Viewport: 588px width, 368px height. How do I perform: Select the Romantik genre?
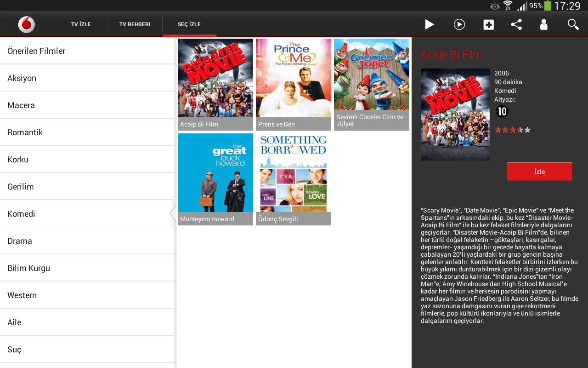pos(88,132)
